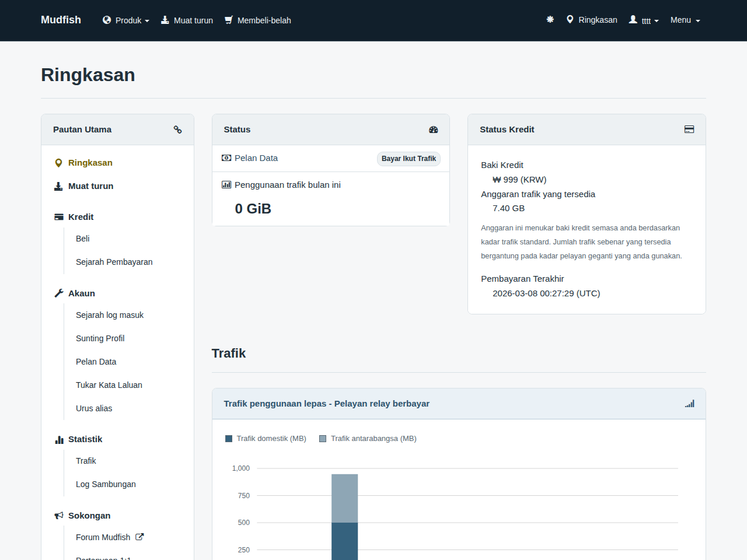
Task: Expand the Menu dropdown in navbar
Action: (x=685, y=20)
